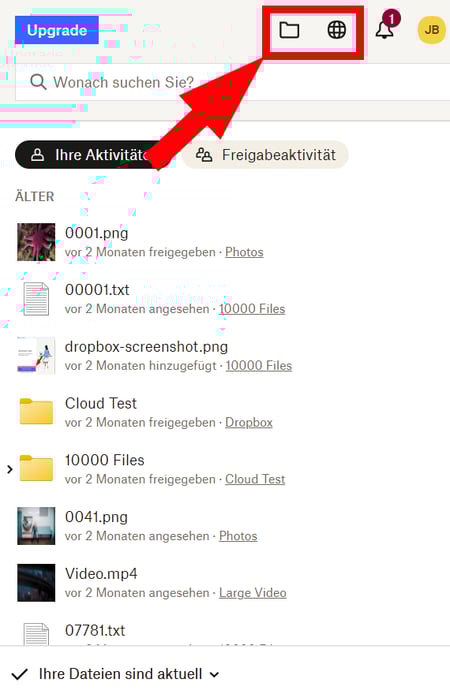The width and height of the screenshot is (450, 694).
Task: Click the Wonach suchen Sie search field
Action: click(x=232, y=82)
